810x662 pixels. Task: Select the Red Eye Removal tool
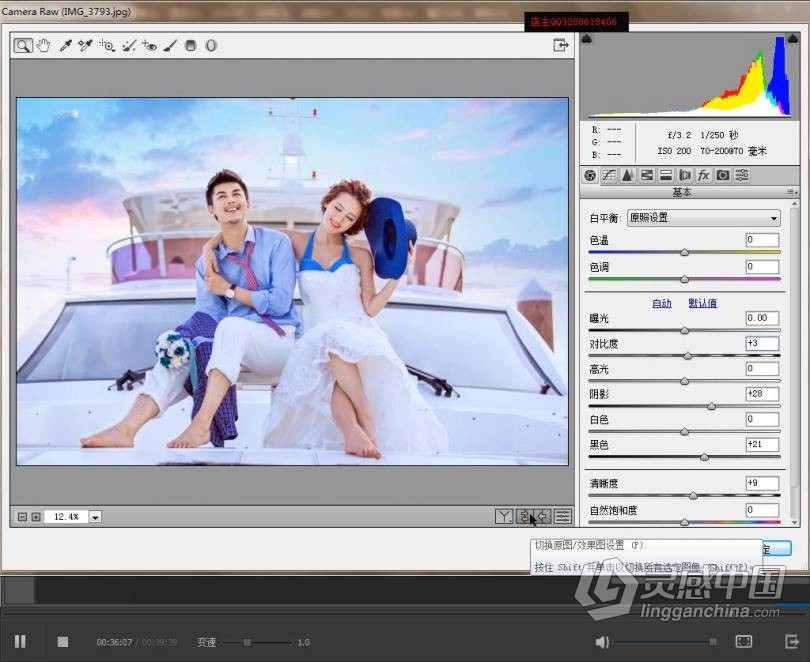click(x=149, y=45)
